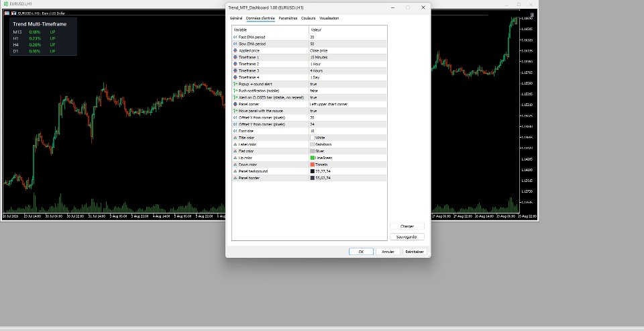
Task: Click the enum icon beside Timeframe 3
Action: point(235,70)
